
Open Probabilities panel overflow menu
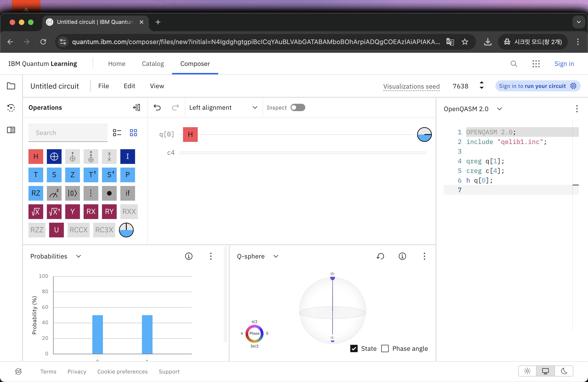point(211,256)
